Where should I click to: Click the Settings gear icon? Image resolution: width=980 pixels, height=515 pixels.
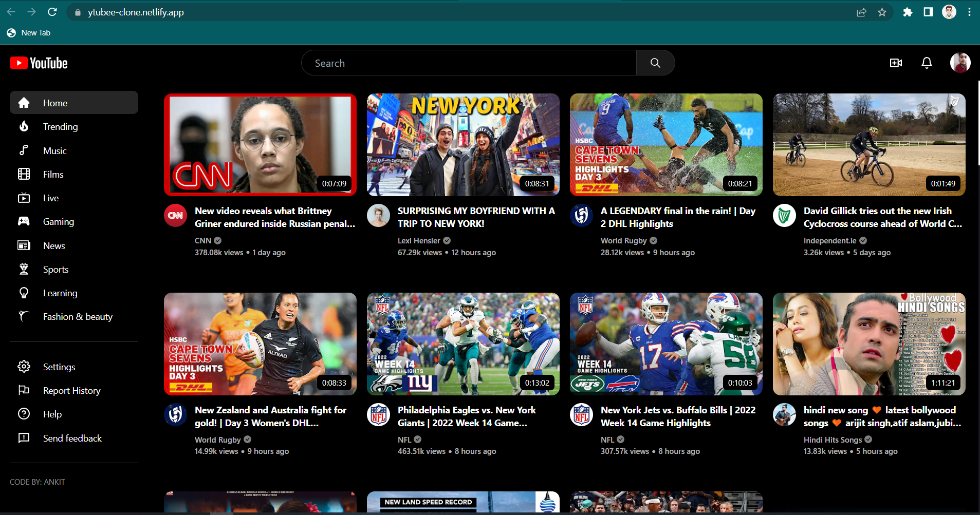pyautogui.click(x=24, y=367)
